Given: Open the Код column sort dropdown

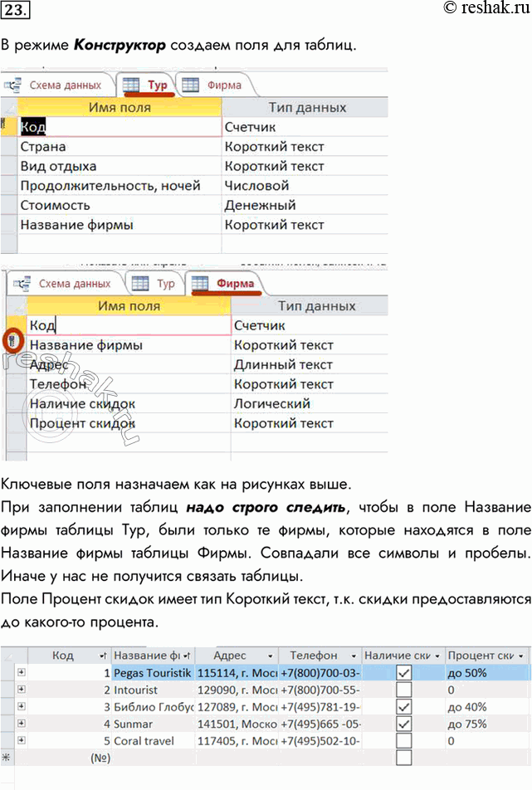Looking at the screenshot, I should tap(103, 656).
